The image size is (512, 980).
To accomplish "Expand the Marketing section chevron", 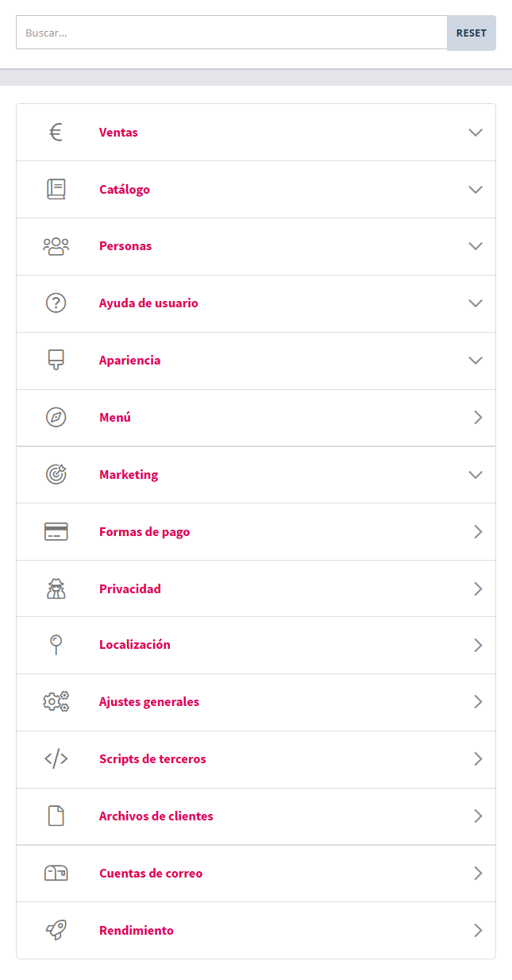I will 475,475.
